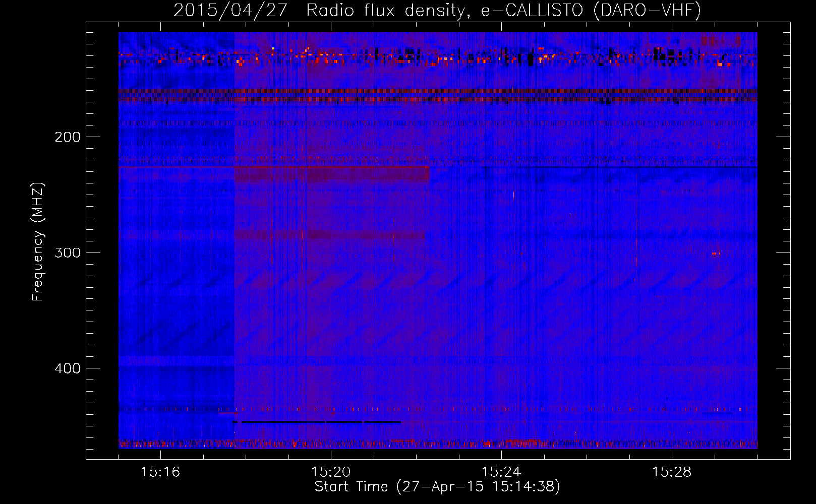Select the "15:28" time tick label

[x=672, y=472]
